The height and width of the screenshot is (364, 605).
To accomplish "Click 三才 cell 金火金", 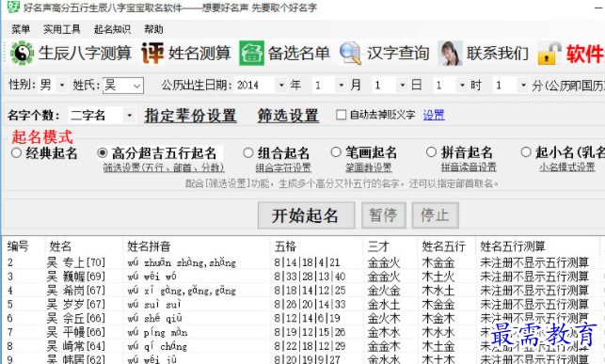I will tap(384, 291).
